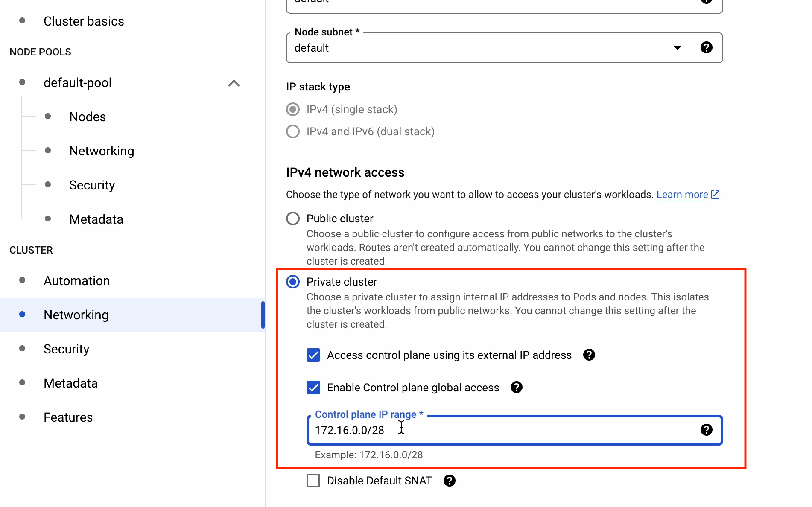Open help for Disable Default SNAT

point(449,481)
